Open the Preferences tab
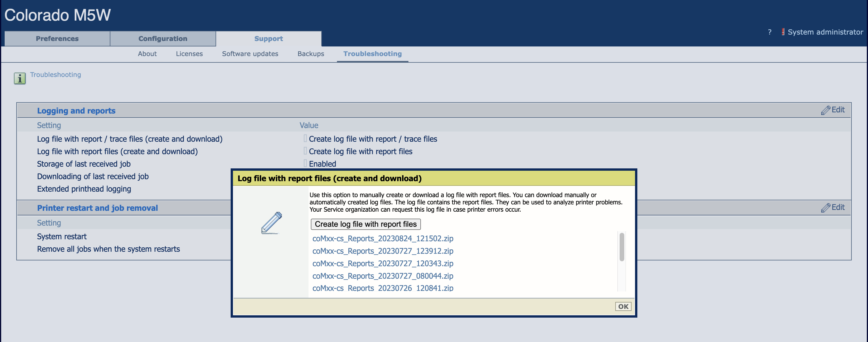Viewport: 868px width, 342px height. (x=57, y=39)
